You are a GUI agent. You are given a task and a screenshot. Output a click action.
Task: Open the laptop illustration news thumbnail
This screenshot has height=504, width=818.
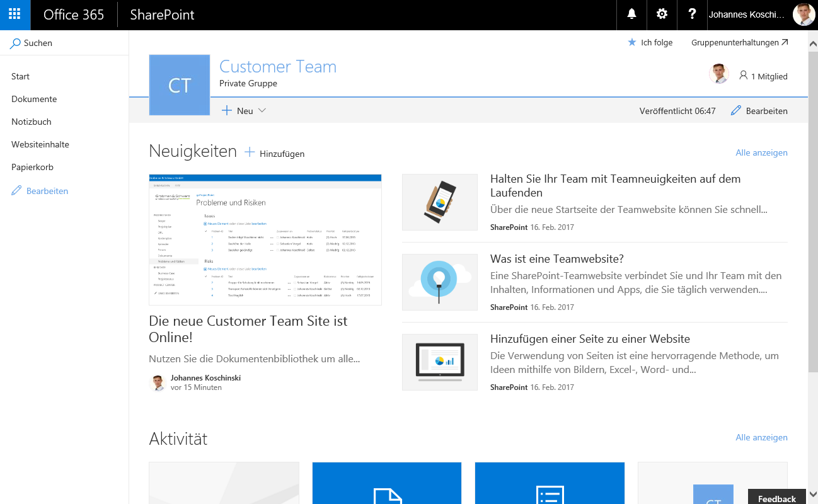[x=440, y=362]
